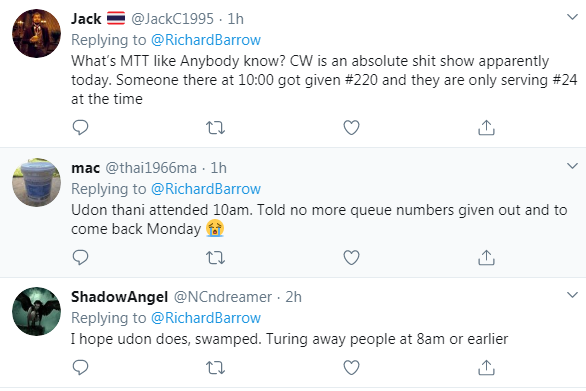Open more options chevron on Jack's tweet
The width and height of the screenshot is (586, 391).
pos(572,17)
